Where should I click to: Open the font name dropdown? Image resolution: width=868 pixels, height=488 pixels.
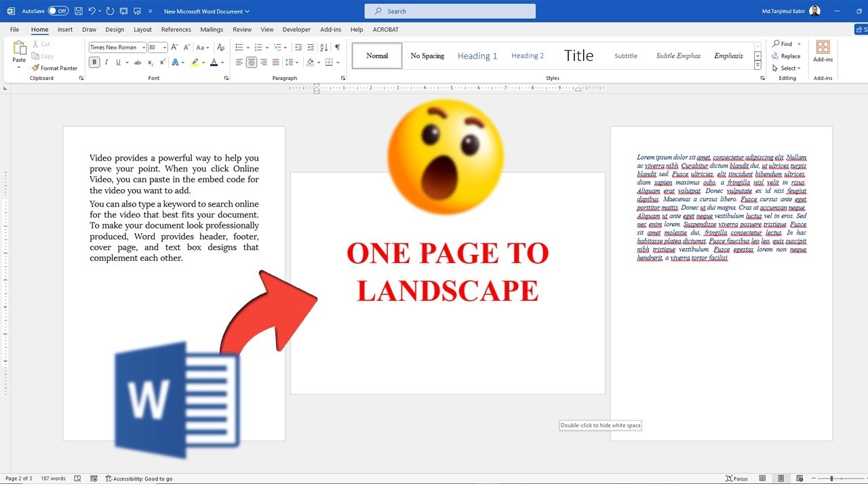click(x=142, y=47)
